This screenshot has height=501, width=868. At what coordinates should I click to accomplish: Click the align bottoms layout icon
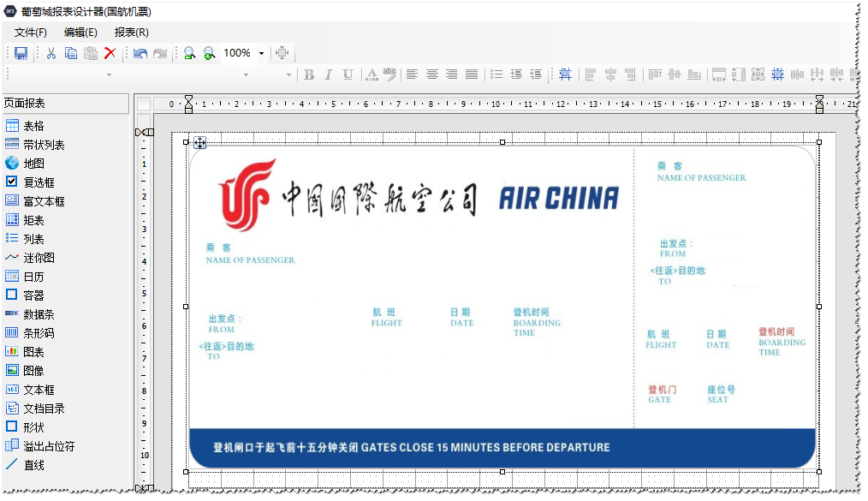point(694,75)
